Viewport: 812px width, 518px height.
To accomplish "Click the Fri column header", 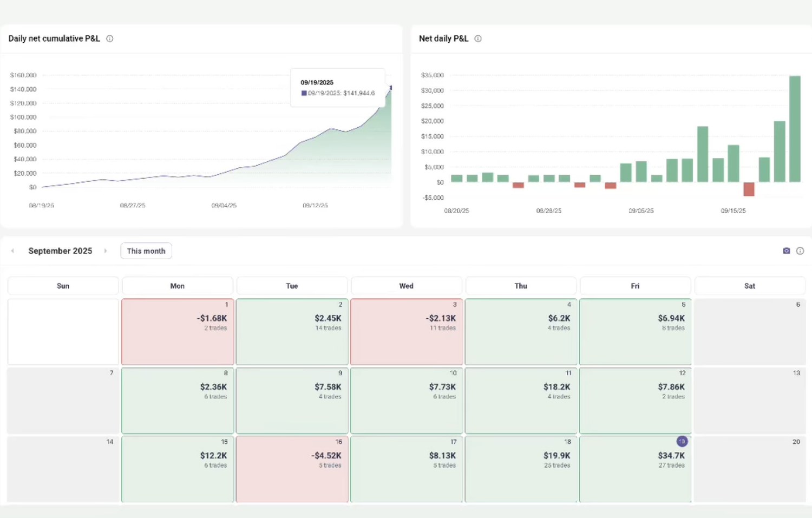I will pos(636,286).
